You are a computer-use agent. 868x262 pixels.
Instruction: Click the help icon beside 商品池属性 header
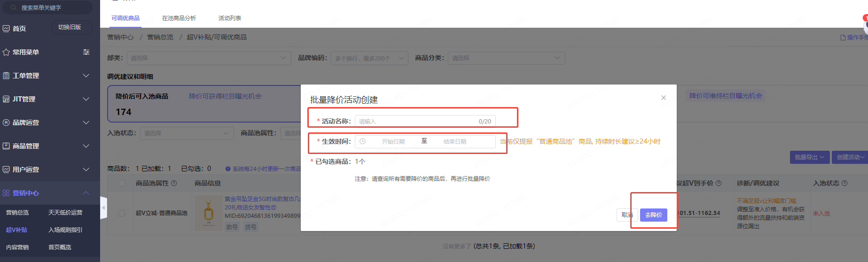point(174,183)
